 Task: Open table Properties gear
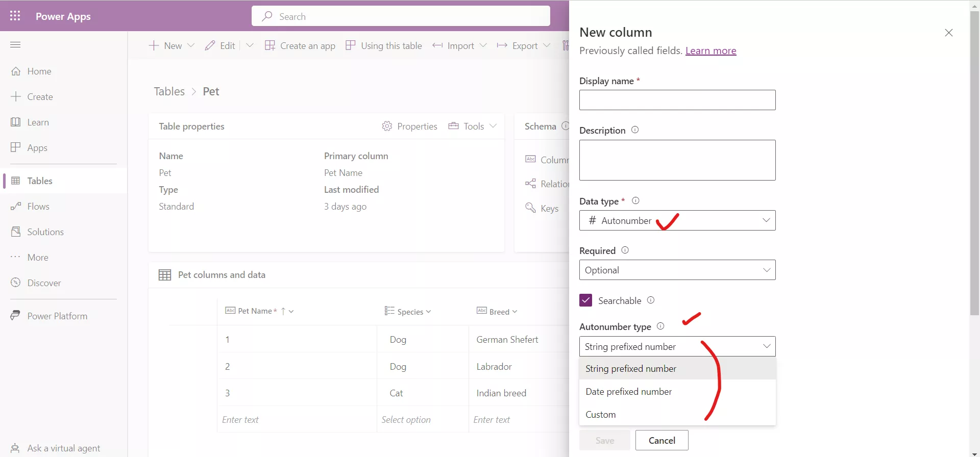coord(387,126)
